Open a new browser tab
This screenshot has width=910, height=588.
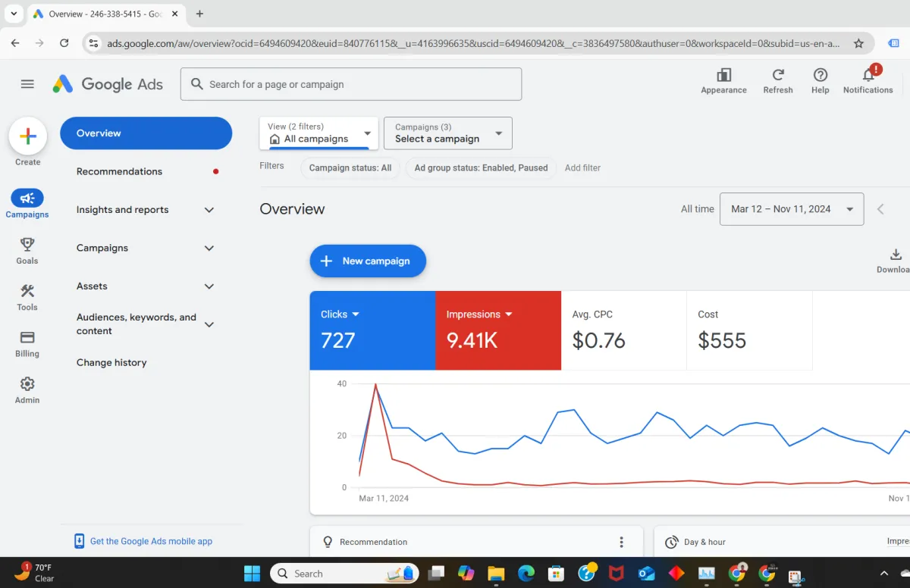pos(200,14)
